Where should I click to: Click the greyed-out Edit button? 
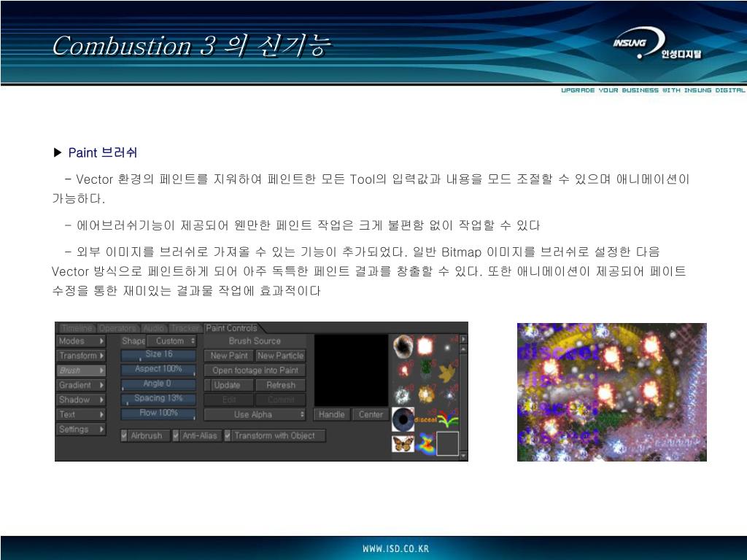click(x=228, y=400)
